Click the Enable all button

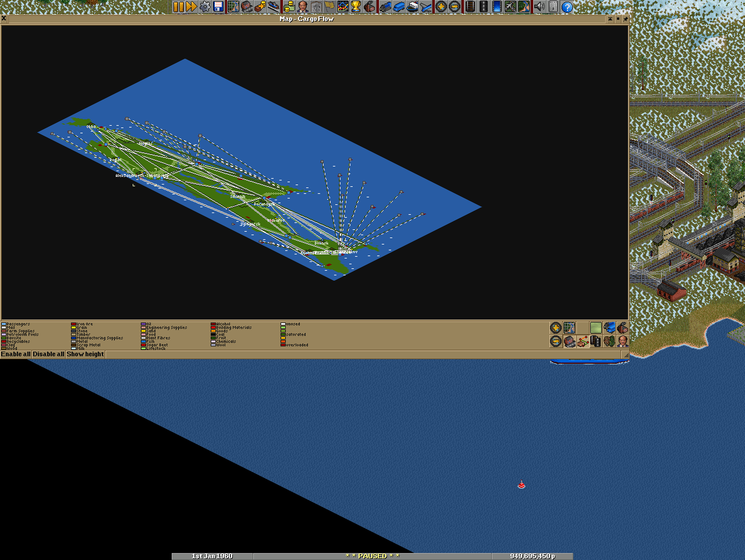(x=16, y=354)
